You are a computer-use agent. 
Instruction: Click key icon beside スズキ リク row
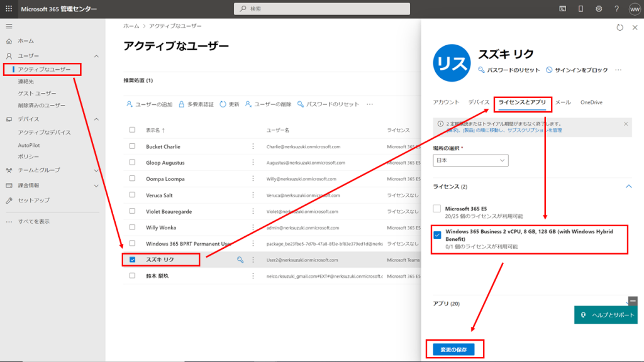point(240,260)
